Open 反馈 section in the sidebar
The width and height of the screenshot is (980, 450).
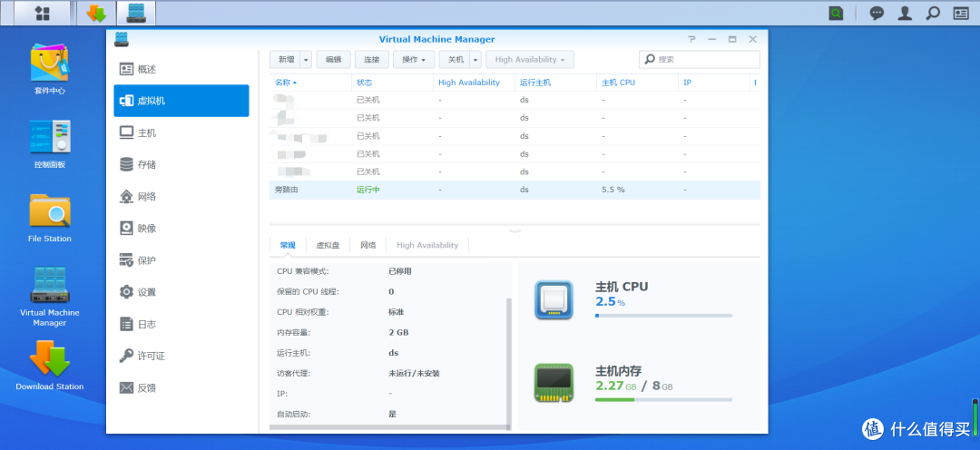[x=181, y=387]
